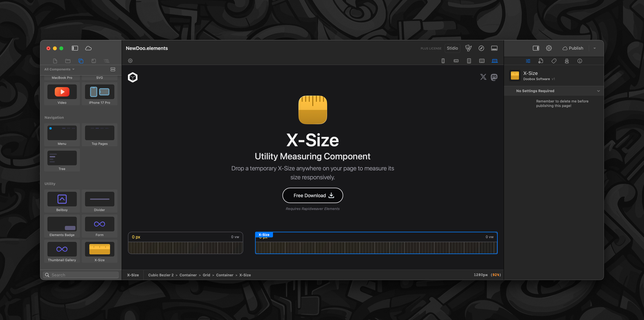Select the Elements Badge component

[62, 226]
